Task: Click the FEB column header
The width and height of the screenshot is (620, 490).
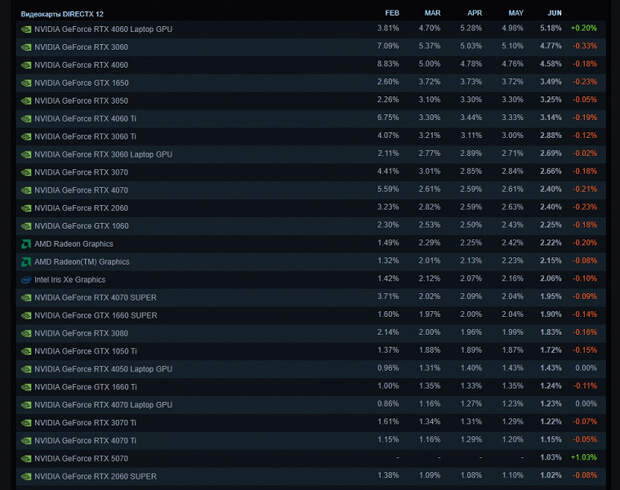Action: point(392,13)
